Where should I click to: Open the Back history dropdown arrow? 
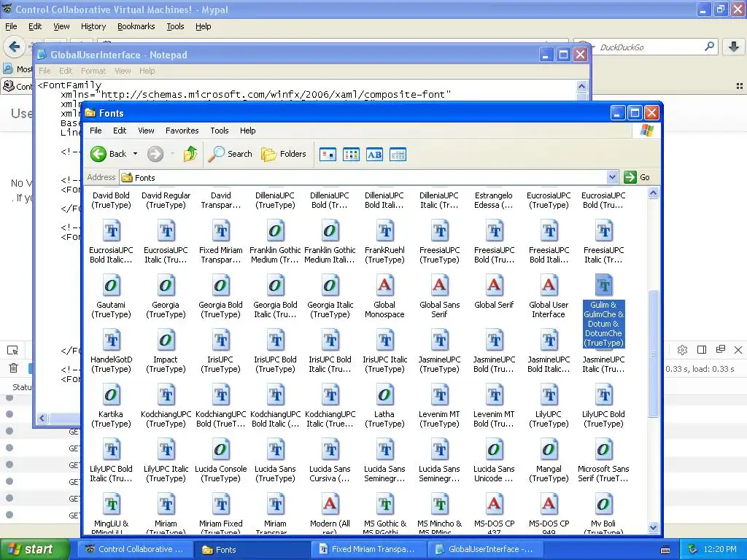[135, 154]
